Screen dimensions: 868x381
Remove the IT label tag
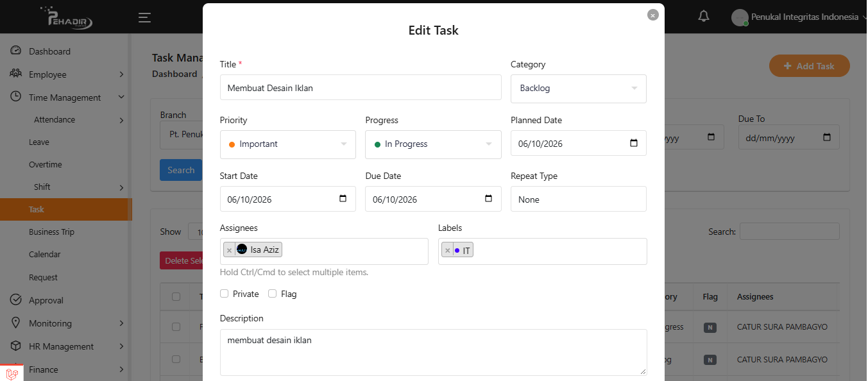tap(447, 250)
